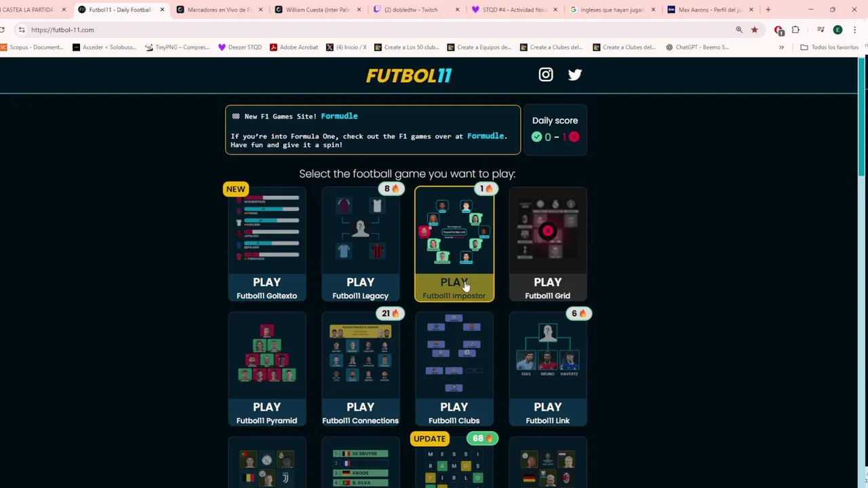Open the red extension icon with badge 1
Image resolution: width=868 pixels, height=488 pixels.
[778, 30]
